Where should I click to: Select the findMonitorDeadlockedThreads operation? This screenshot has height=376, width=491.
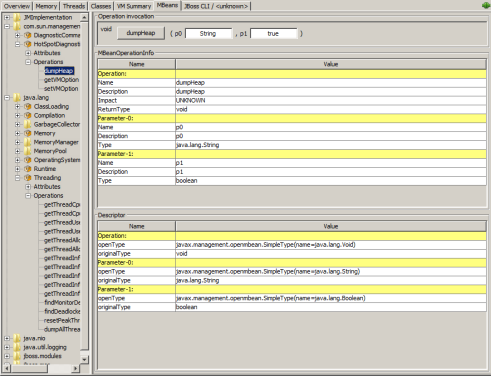pos(62,303)
